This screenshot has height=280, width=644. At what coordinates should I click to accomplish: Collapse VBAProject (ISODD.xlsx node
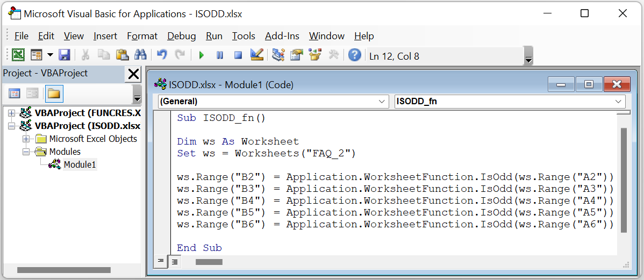point(11,126)
